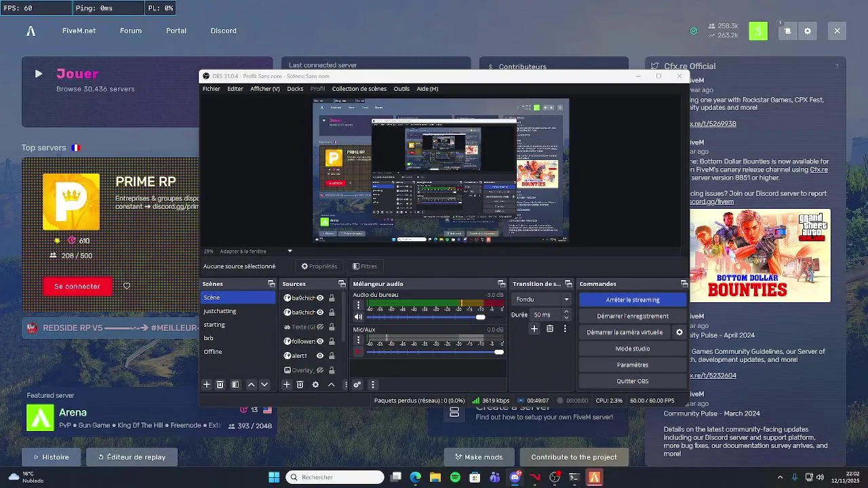Adjust Mic/Aux volume slider

435,352
